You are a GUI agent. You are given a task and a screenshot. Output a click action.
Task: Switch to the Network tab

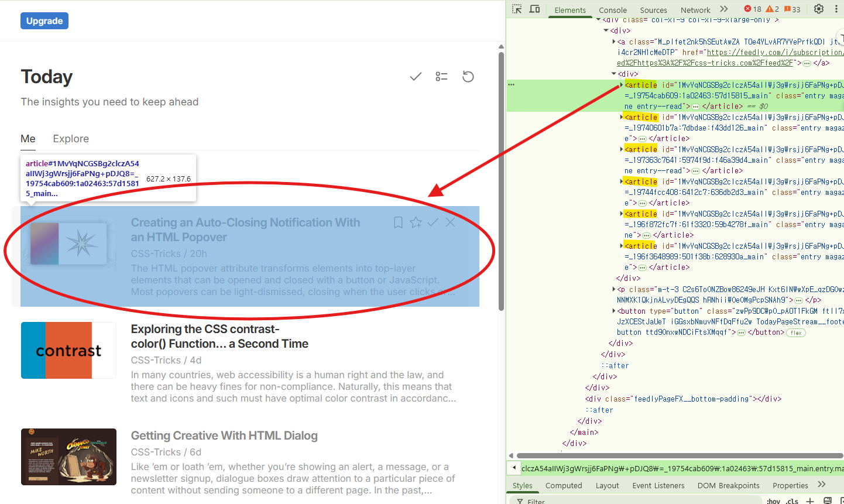click(695, 10)
